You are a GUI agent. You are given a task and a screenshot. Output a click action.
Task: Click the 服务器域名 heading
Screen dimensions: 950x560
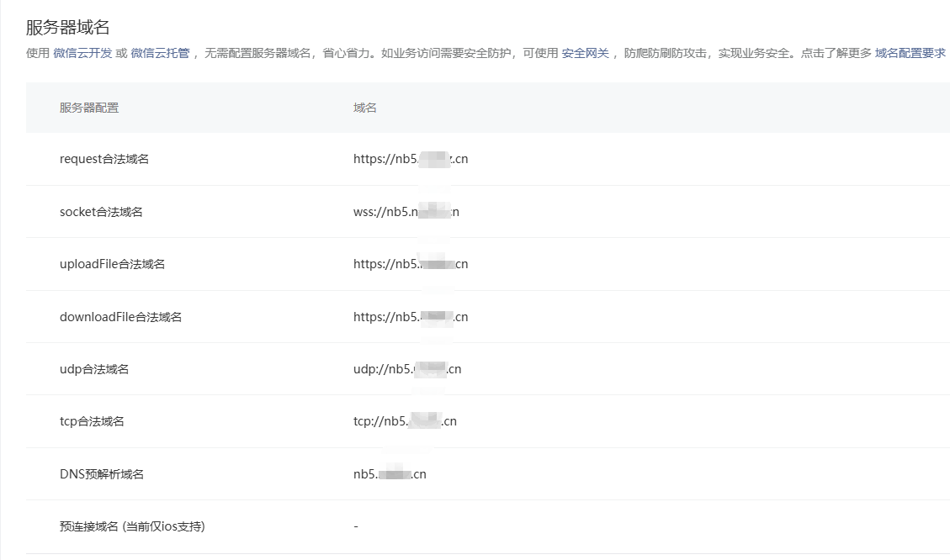[x=68, y=27]
